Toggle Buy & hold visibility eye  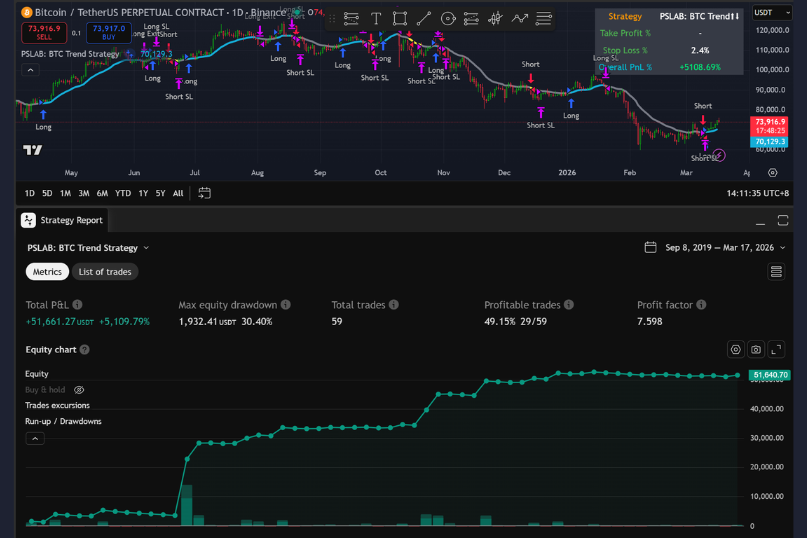[x=79, y=390]
